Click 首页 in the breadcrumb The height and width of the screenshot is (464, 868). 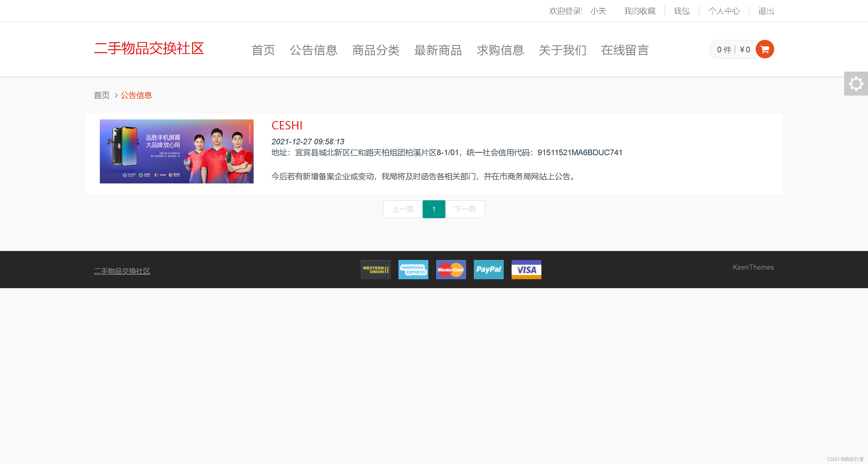[102, 95]
